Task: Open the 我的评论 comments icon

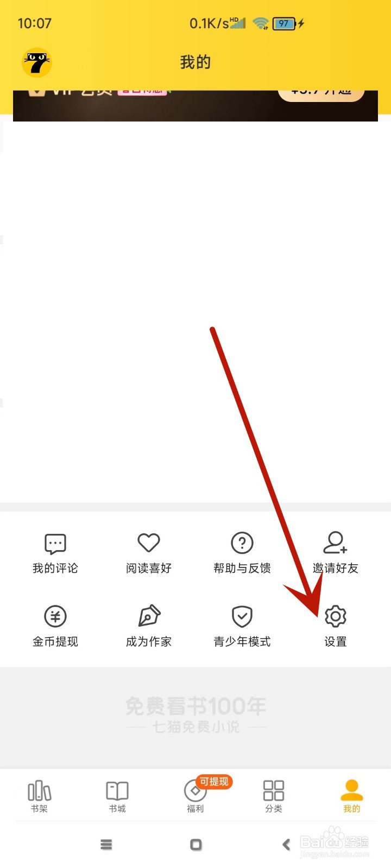Action: 55,543
